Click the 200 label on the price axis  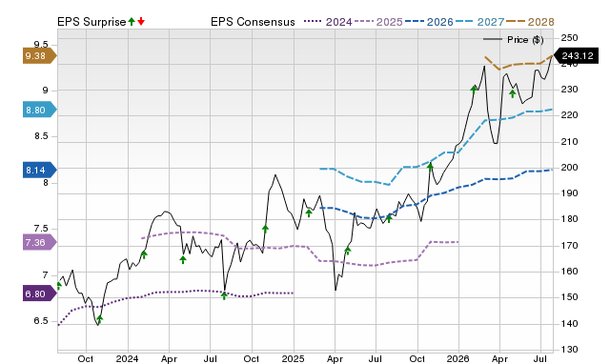coord(570,167)
